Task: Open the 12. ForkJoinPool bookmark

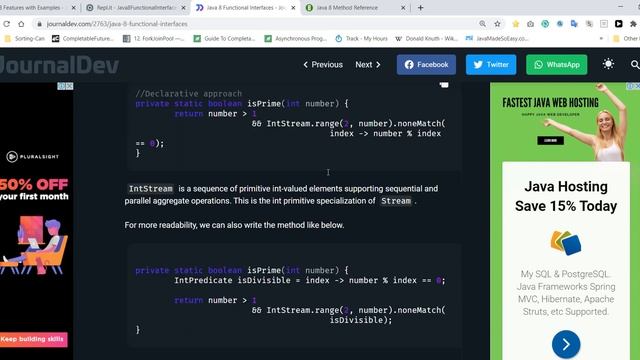Action: tap(154, 38)
